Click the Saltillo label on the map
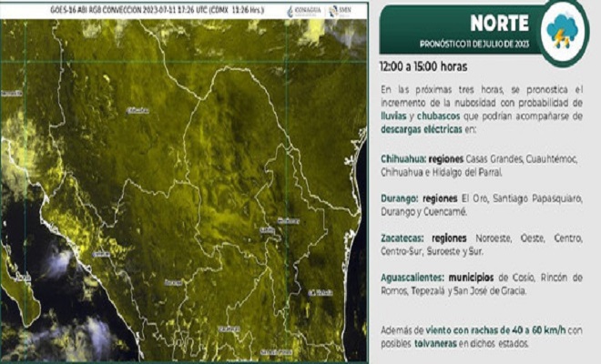Screen dimensions: 601x364 (267, 230)
